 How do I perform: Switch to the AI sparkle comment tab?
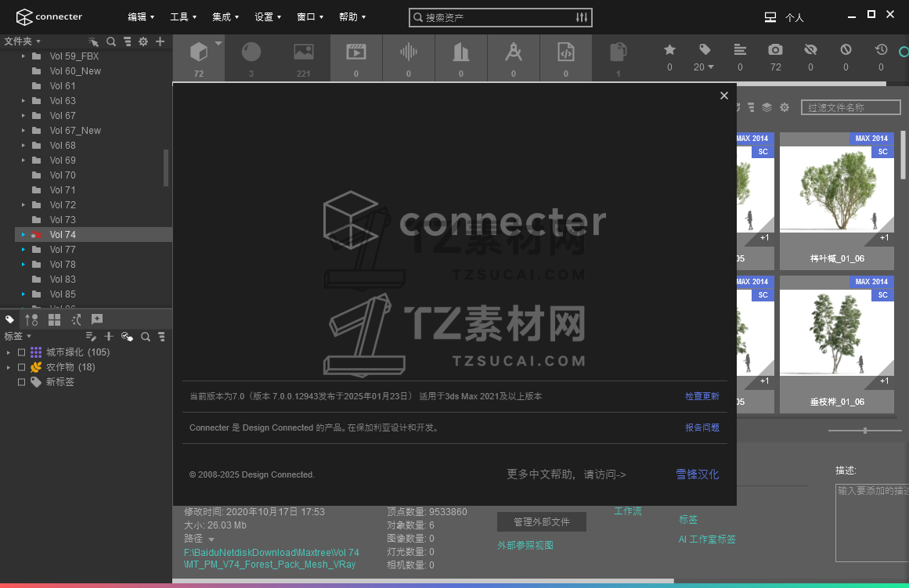[97, 319]
